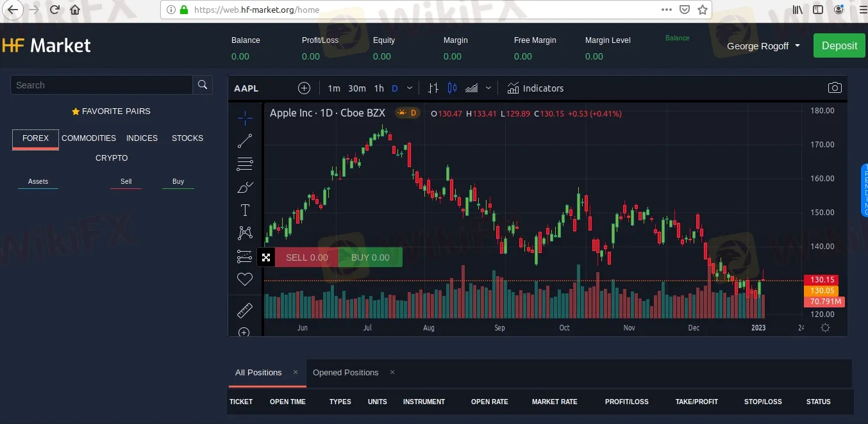Select the Fibonacci retracement tool
This screenshot has height=424, width=868.
click(x=245, y=165)
